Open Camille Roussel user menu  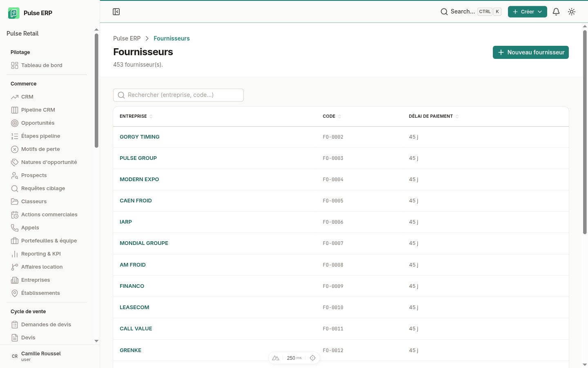click(x=50, y=356)
